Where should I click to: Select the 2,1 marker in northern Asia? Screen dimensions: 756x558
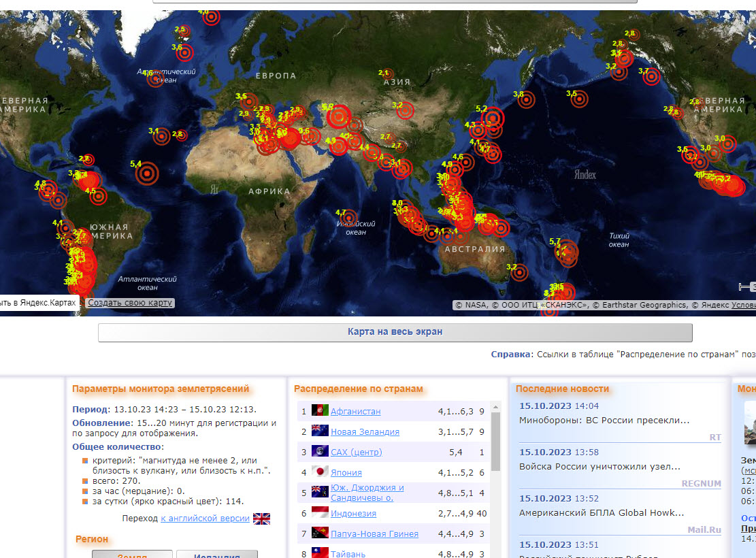[387, 75]
